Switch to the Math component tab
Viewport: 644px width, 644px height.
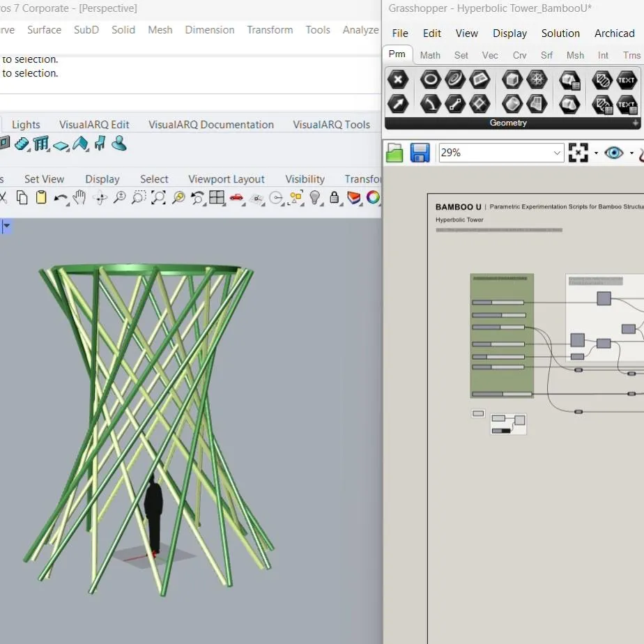click(x=430, y=55)
